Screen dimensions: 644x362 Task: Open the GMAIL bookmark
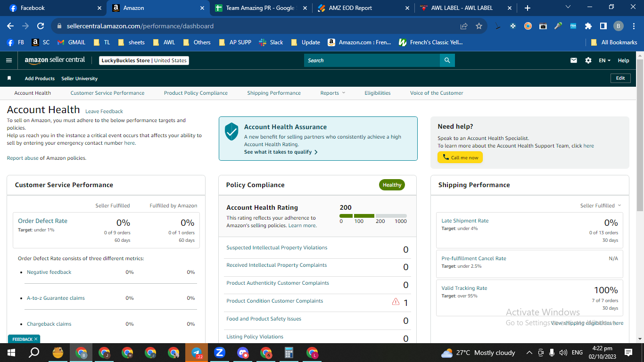71,42
